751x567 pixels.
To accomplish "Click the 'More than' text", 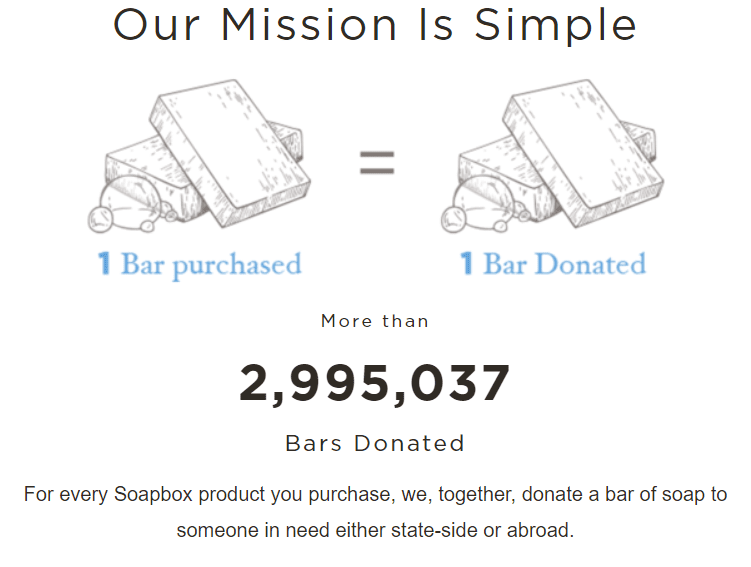I will coord(375,321).
